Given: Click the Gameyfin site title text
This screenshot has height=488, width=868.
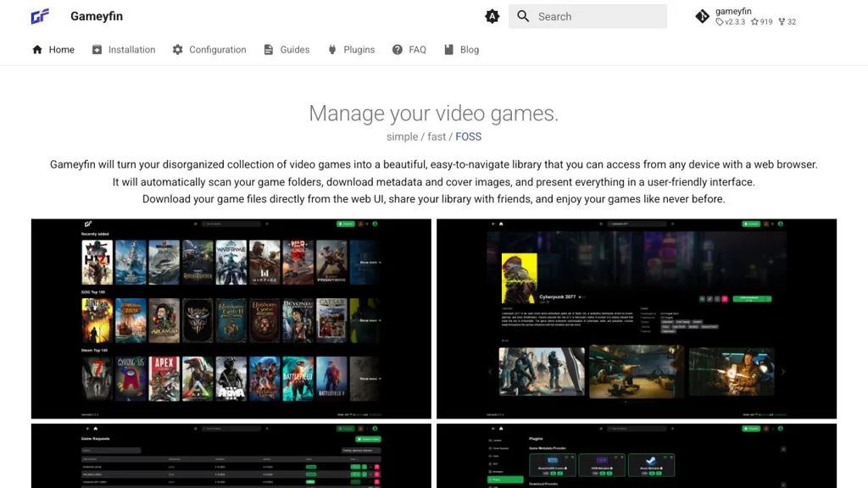Looking at the screenshot, I should pos(97,16).
